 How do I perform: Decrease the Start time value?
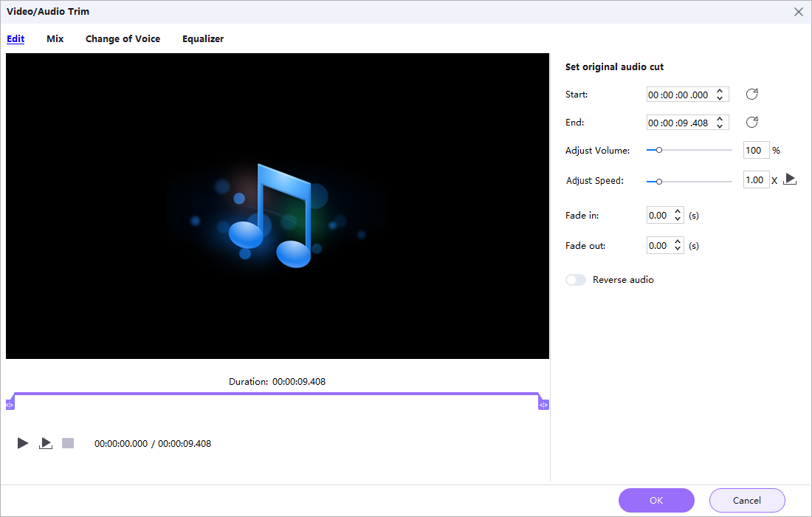(x=720, y=98)
